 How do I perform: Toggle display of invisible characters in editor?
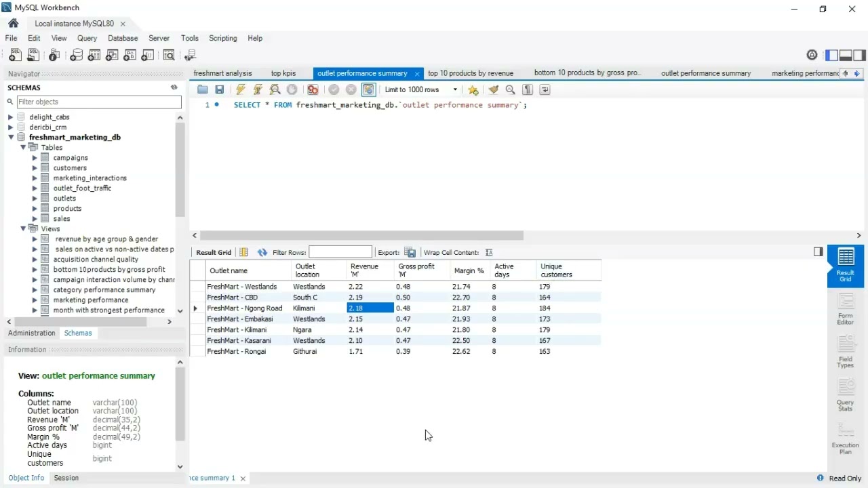tap(528, 89)
